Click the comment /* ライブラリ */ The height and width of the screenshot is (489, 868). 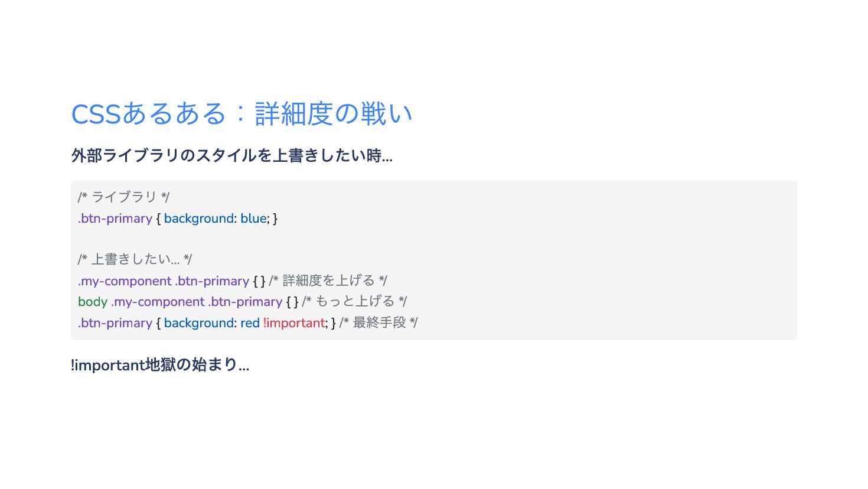pyautogui.click(x=123, y=197)
